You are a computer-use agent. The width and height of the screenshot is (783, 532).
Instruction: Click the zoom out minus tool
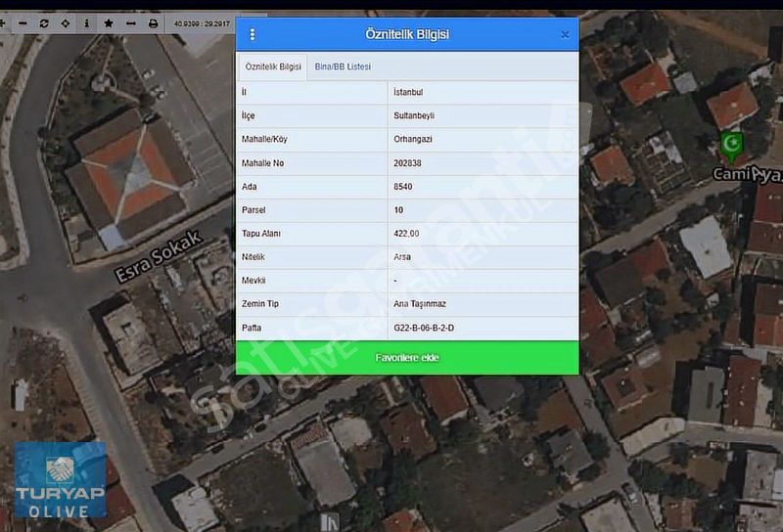23,22
